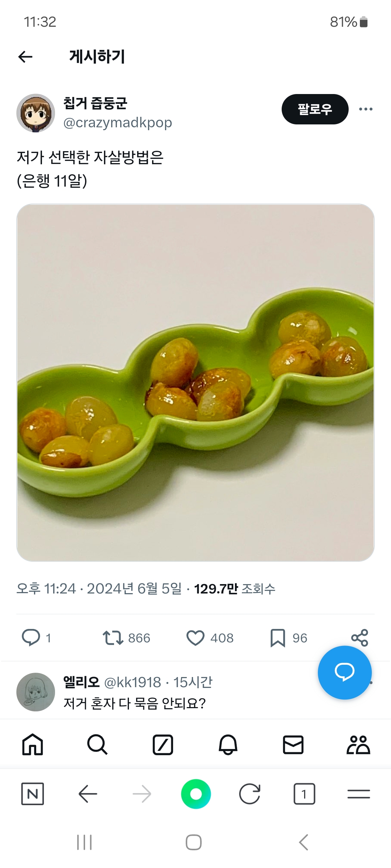Screen dimensions: 391x868
Task: Reload the page in the browser bar
Action: tap(250, 794)
